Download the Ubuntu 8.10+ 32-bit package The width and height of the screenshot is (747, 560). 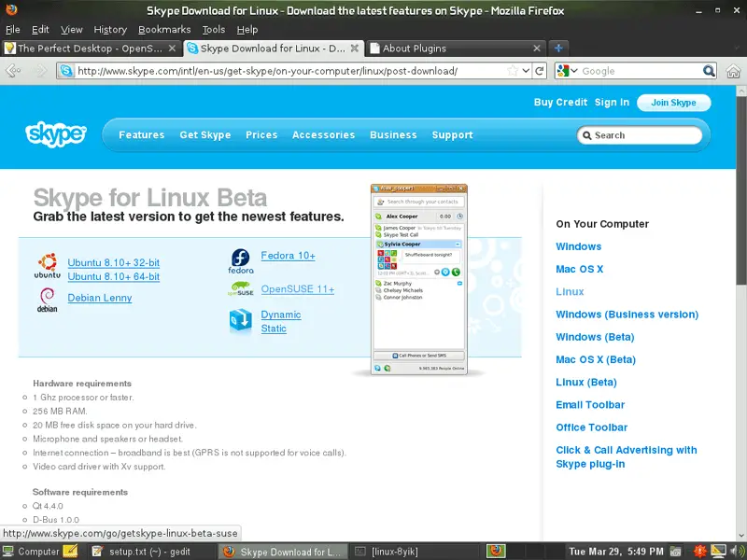(x=113, y=262)
